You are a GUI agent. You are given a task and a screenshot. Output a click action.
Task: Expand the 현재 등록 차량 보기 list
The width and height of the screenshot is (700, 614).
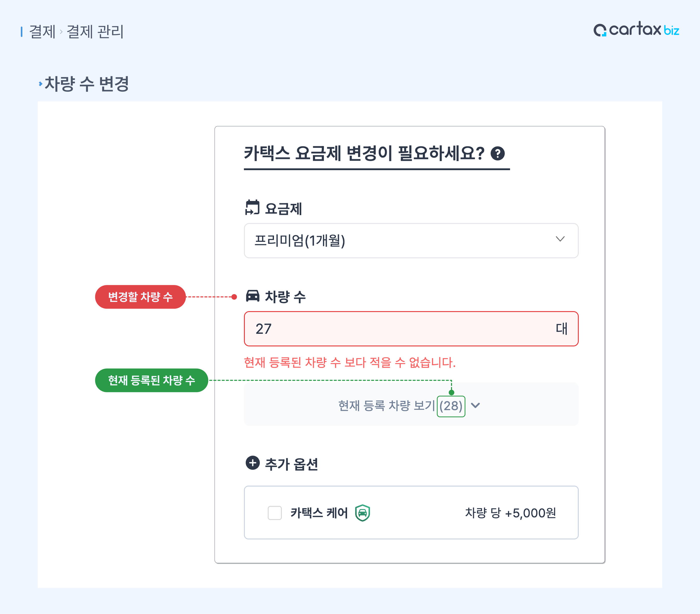point(475,406)
